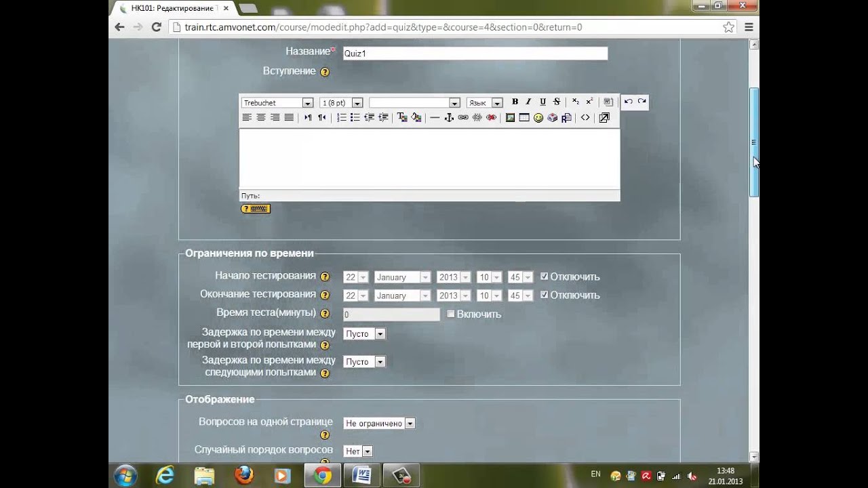Toggle HTML source code view
868x488 pixels.
click(x=585, y=118)
